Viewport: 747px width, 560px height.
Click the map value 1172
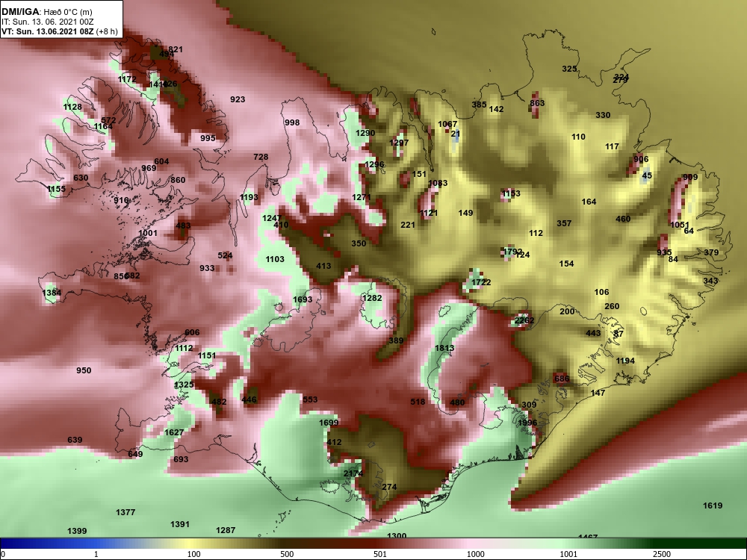[x=127, y=79]
